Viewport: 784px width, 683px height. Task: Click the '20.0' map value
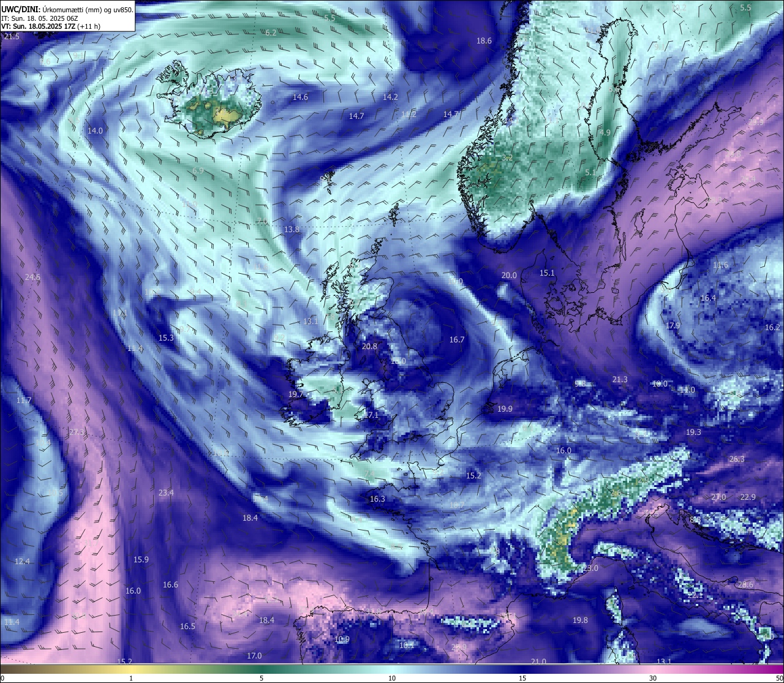tap(509, 275)
